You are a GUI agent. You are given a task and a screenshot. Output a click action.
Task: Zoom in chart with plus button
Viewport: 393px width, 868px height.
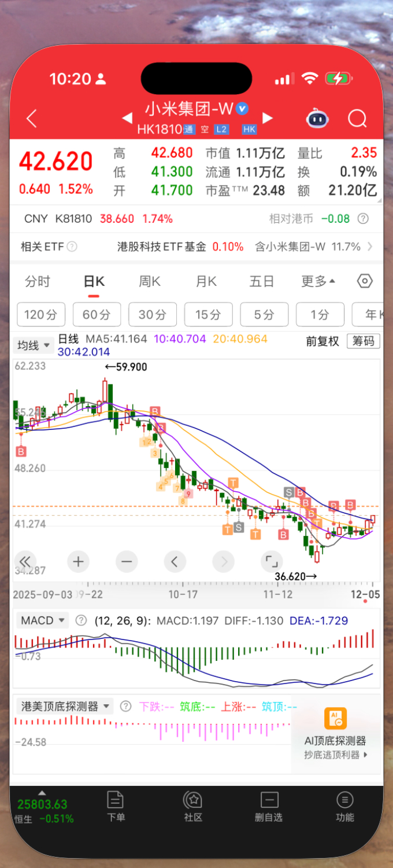[x=78, y=561]
